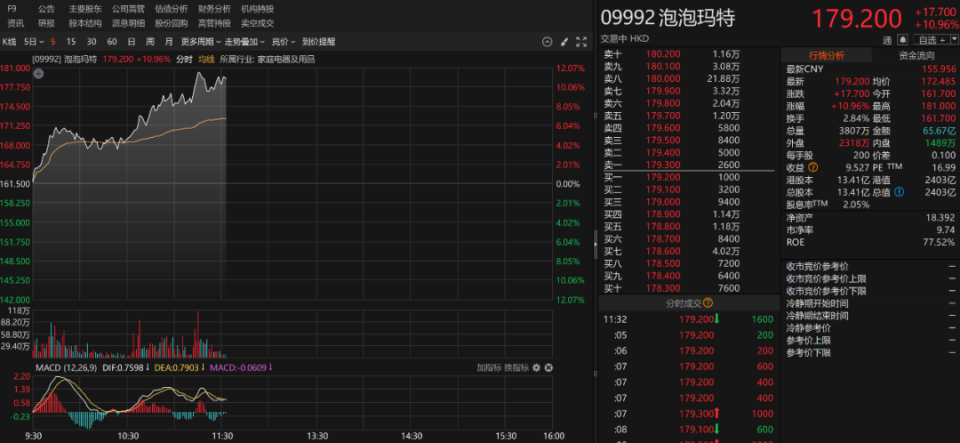
Task: Open the 竞价 dropdown
Action: tap(283, 42)
